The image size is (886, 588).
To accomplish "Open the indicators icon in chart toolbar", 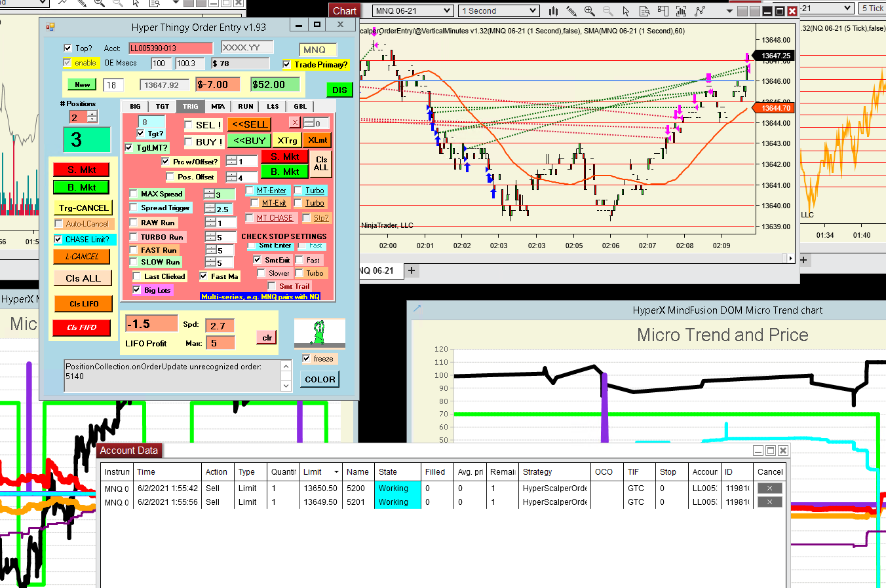I will tap(681, 10).
